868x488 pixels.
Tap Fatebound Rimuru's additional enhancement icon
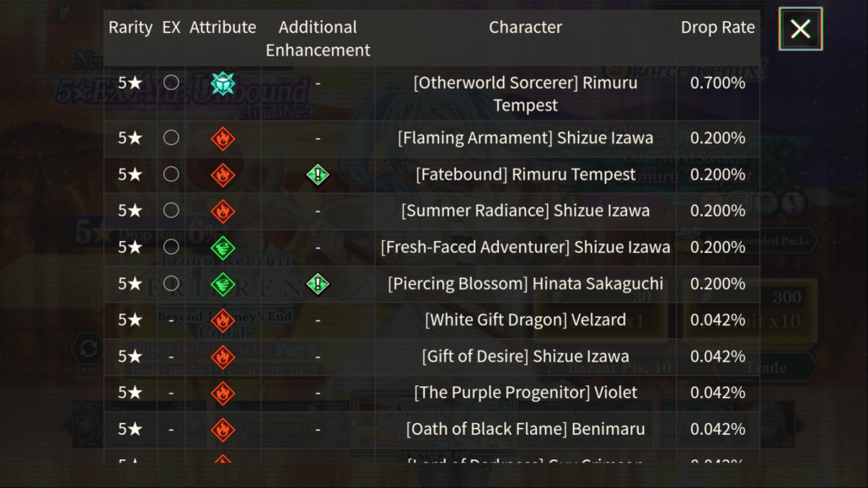[318, 175]
